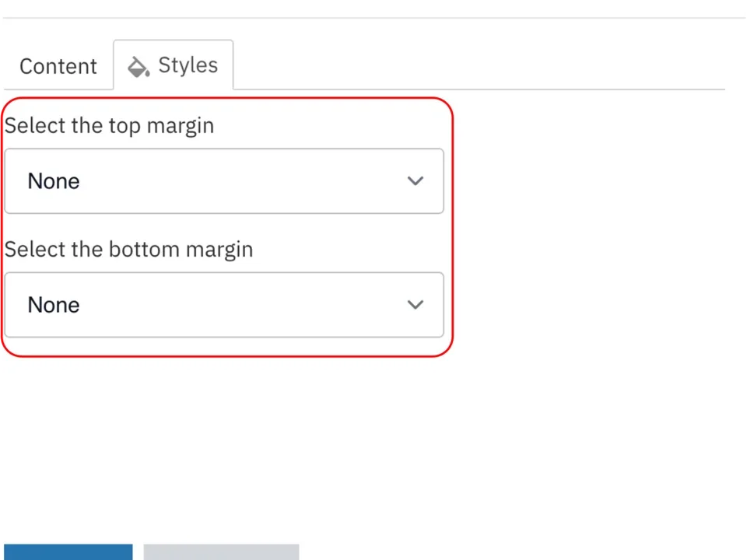
Task: Click "None" value in the bottom margin field
Action: coord(54,305)
